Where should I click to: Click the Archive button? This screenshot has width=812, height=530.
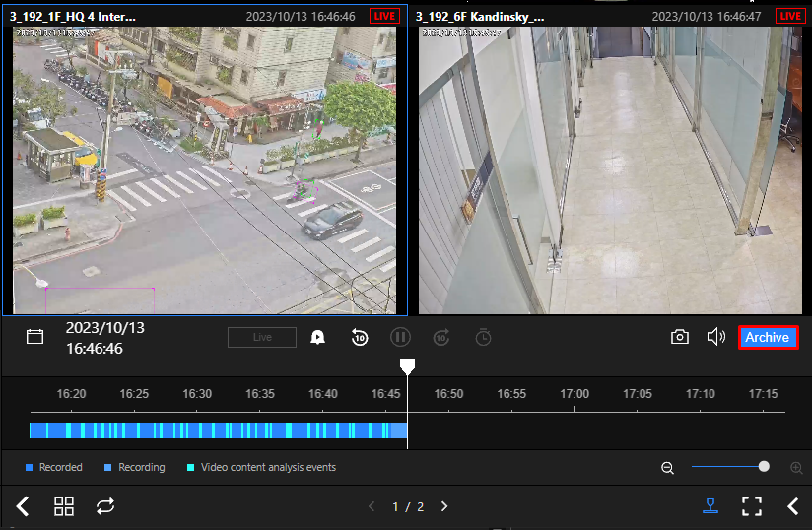(x=768, y=337)
